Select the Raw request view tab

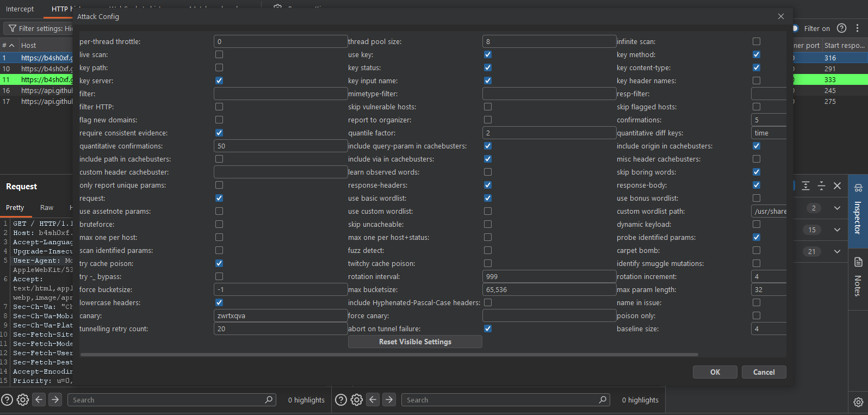(x=47, y=208)
